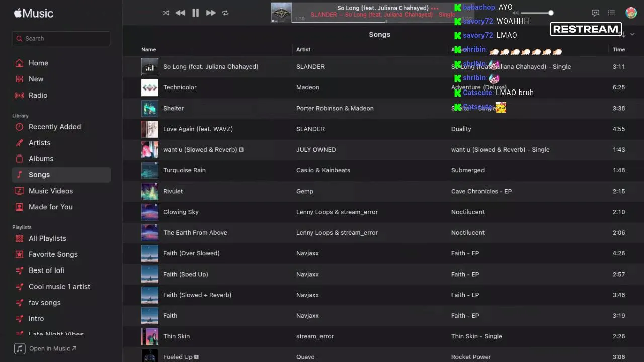Open album Thin Skin - Single
The image size is (644, 362).
476,336
